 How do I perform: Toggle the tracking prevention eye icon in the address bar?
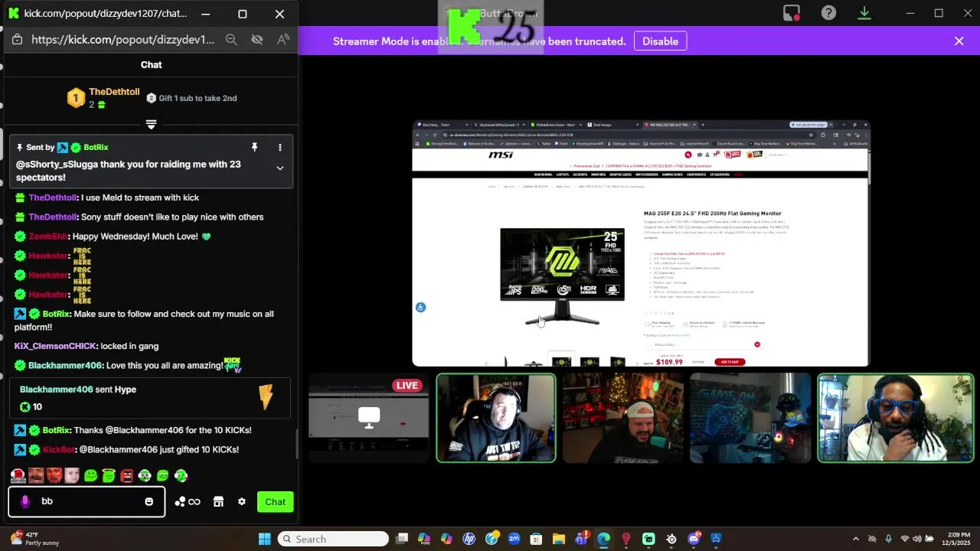pyautogui.click(x=257, y=40)
